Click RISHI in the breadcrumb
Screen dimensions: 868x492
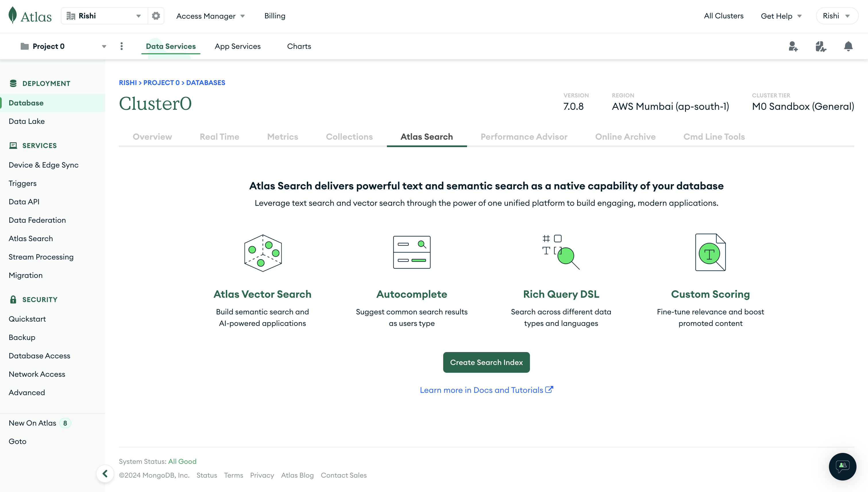pyautogui.click(x=128, y=83)
